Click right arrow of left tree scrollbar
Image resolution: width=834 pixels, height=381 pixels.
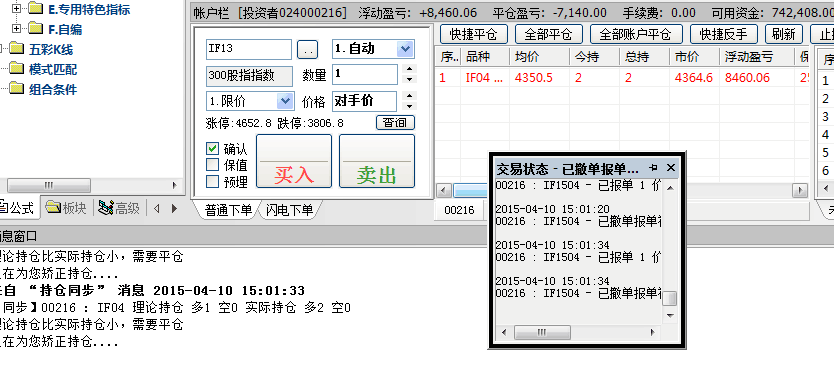pyautogui.click(x=174, y=185)
